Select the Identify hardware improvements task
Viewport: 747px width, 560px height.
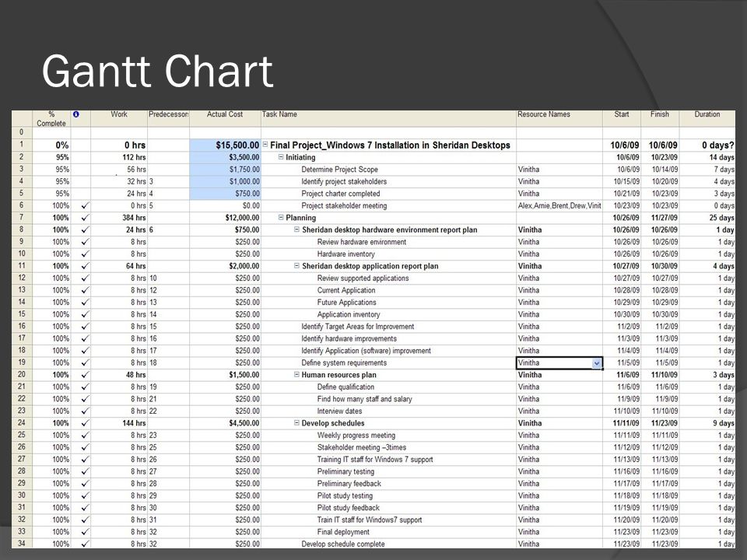pos(349,338)
